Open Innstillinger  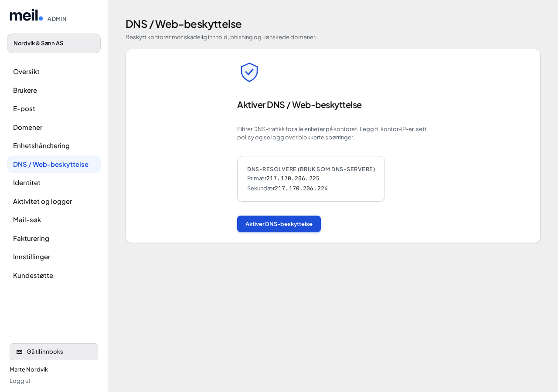54,257
